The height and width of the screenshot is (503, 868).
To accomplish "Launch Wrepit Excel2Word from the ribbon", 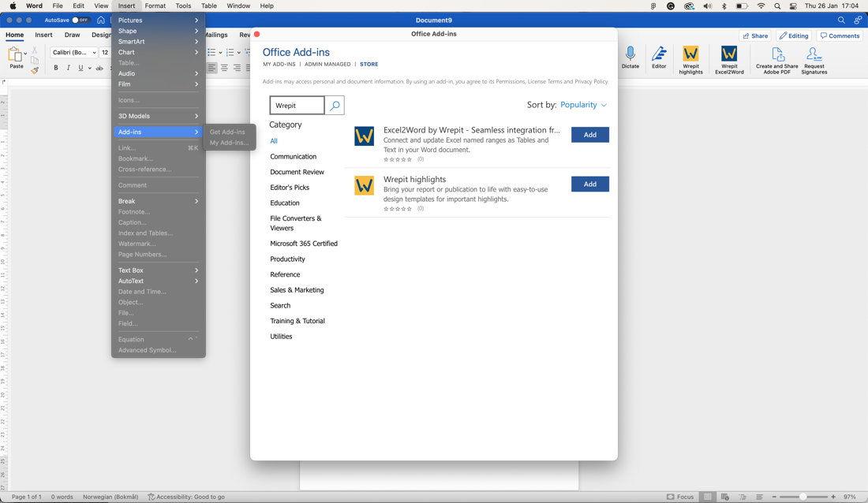I will point(729,60).
